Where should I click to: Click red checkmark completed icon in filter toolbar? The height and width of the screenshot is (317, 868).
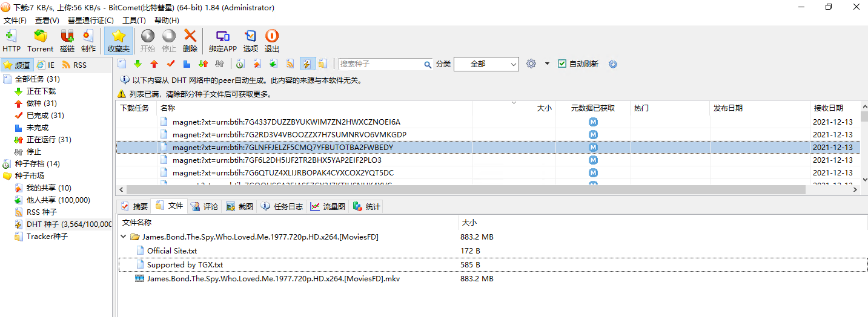[170, 64]
